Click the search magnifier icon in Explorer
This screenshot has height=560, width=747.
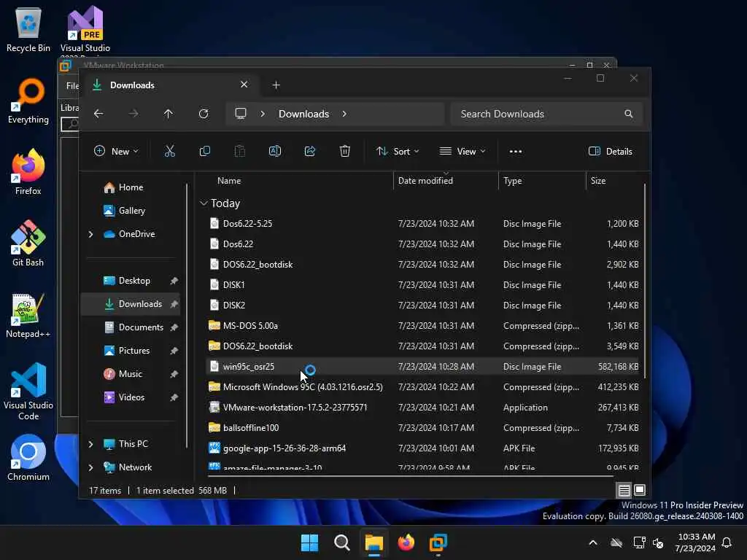click(629, 114)
